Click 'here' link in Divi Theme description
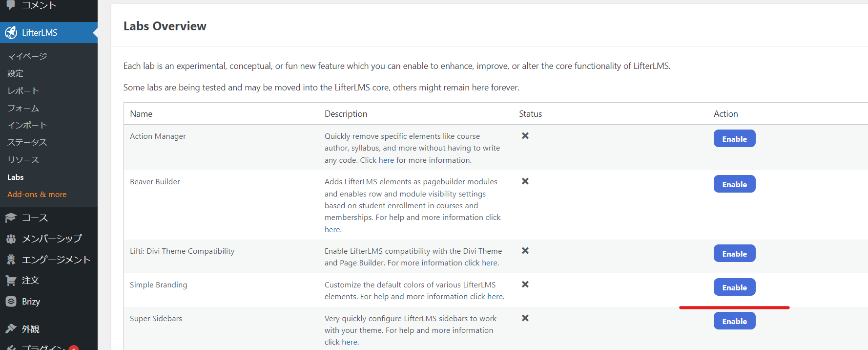 click(489, 262)
